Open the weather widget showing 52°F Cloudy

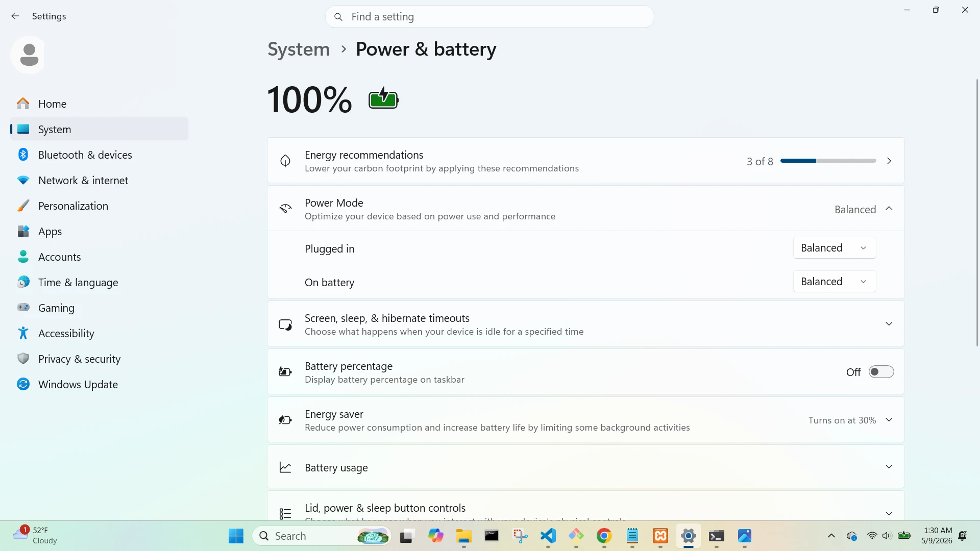coord(35,536)
